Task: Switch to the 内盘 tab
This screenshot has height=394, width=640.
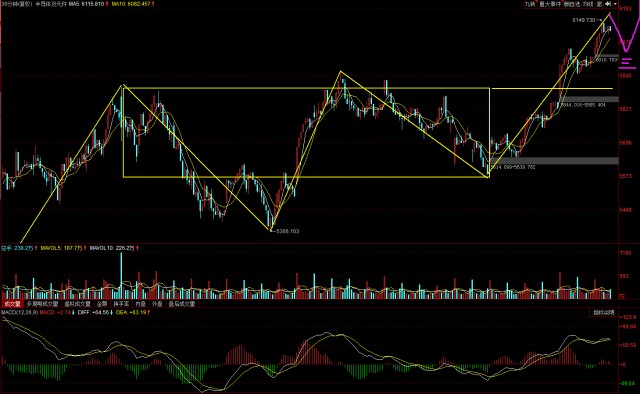Action: 140,304
